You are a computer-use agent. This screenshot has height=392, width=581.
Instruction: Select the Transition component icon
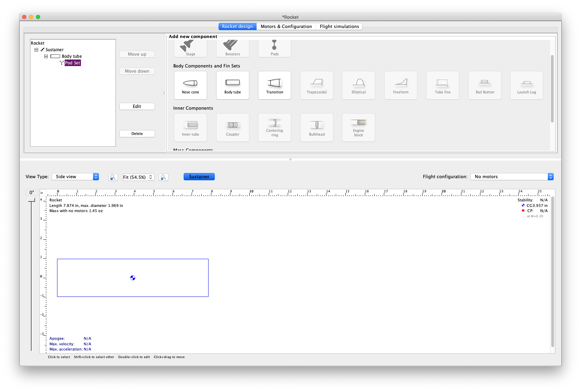[x=274, y=85]
